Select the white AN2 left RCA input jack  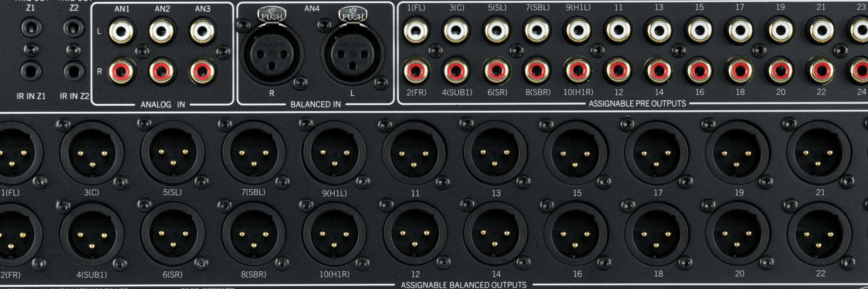pyautogui.click(x=162, y=32)
